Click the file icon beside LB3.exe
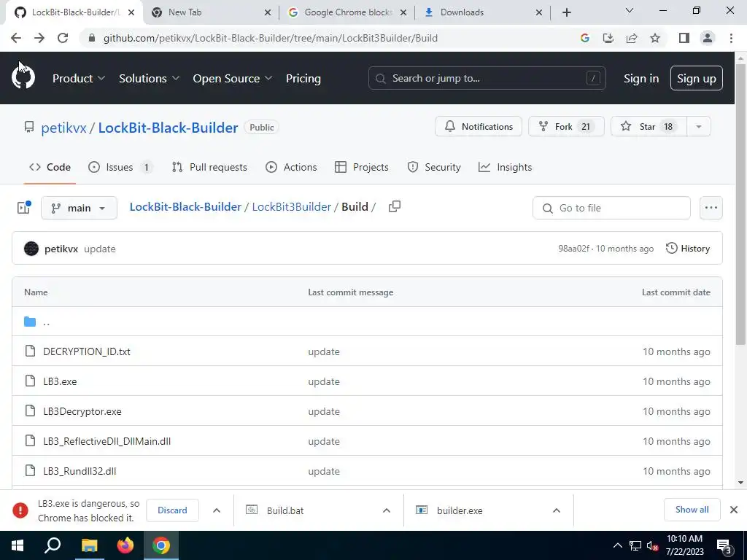This screenshot has height=560, width=747. (30, 381)
